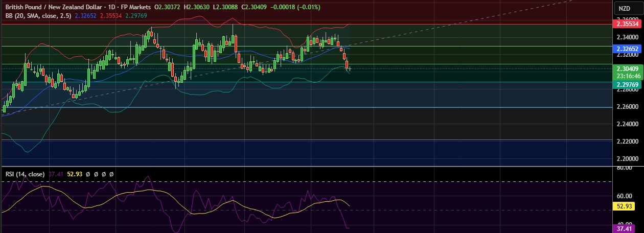644x233 pixels.
Task: Click the purple 37.41 label on RSI axis
Action: [624, 229]
